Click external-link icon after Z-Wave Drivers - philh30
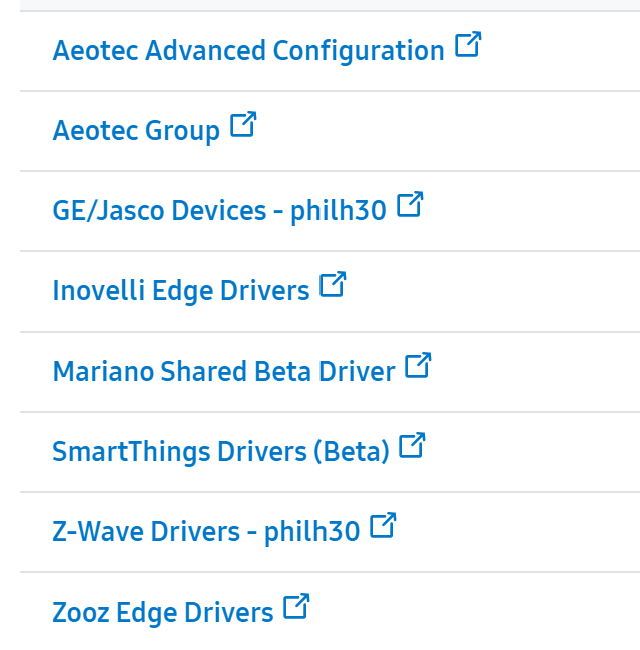Viewport: 640px width, 650px height. coord(383,525)
